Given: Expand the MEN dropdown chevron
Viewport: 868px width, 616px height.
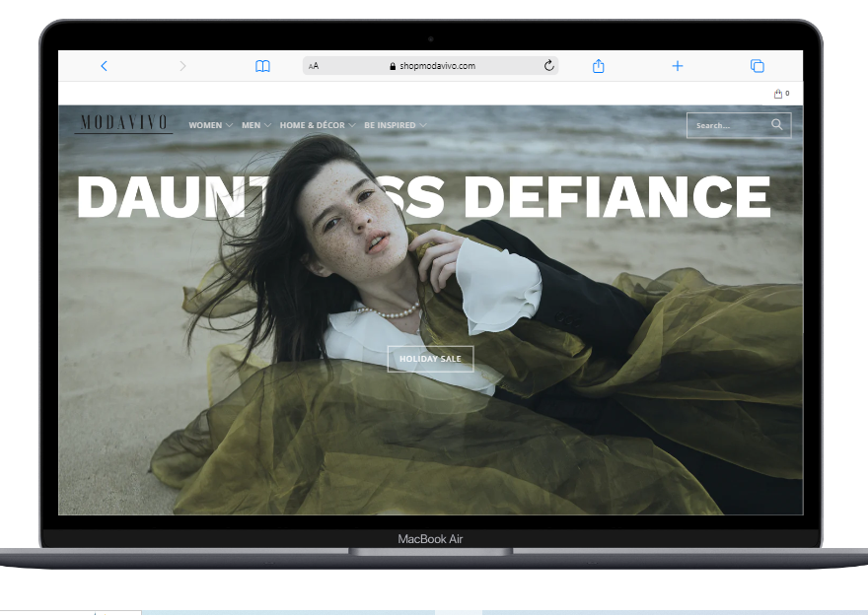Looking at the screenshot, I should point(267,126).
